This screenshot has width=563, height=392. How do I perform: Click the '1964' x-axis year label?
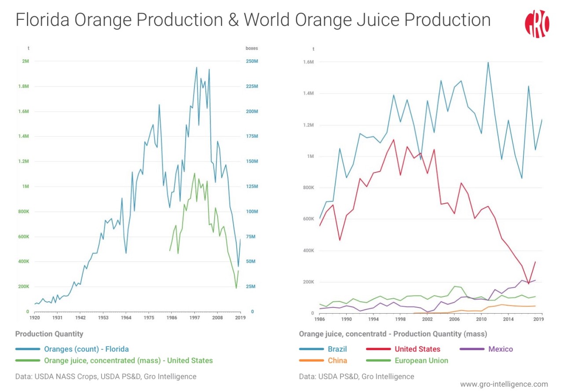pyautogui.click(x=126, y=317)
